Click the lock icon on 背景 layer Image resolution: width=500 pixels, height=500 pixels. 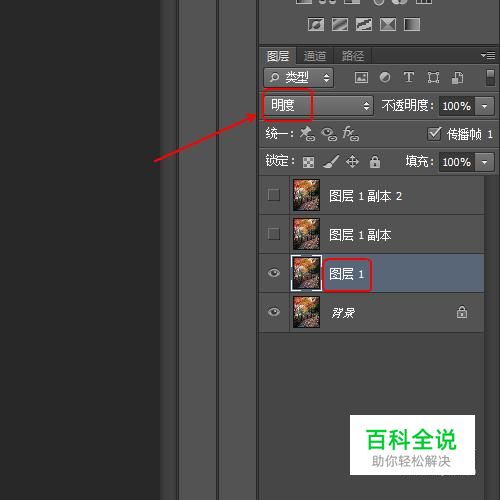(x=462, y=312)
